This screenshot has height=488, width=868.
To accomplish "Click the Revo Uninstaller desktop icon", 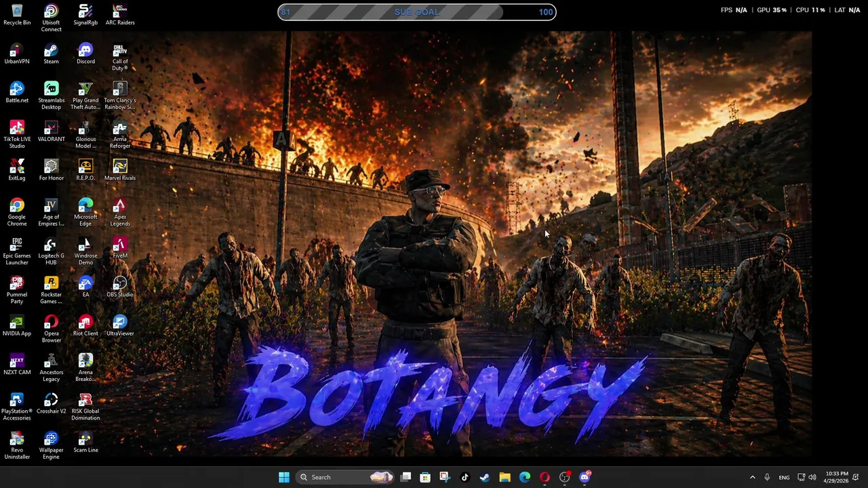I will (x=17, y=445).
